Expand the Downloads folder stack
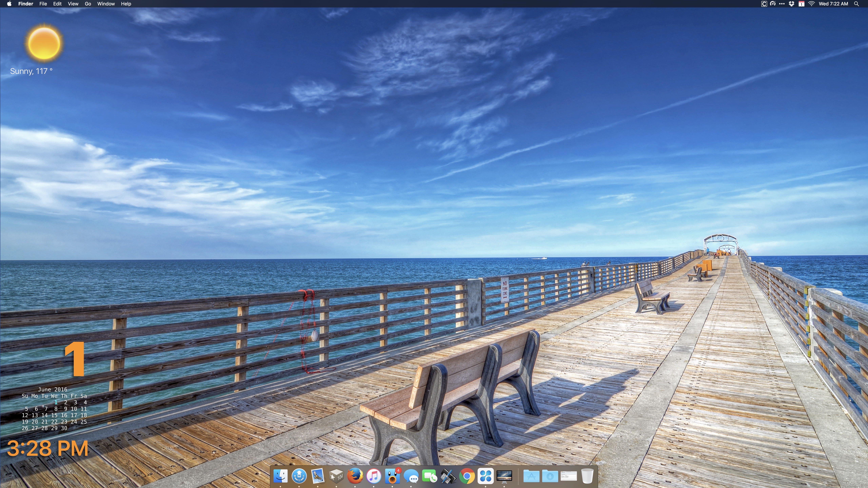The height and width of the screenshot is (488, 868). pos(550,476)
